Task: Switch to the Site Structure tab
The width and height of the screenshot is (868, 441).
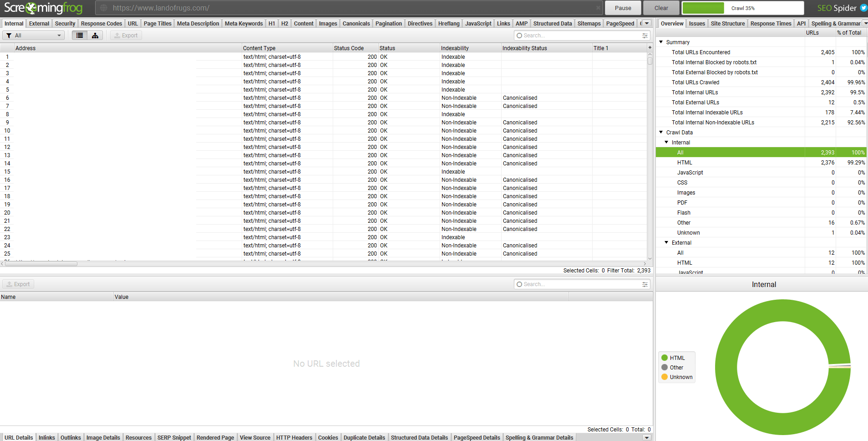Action: [x=727, y=23]
